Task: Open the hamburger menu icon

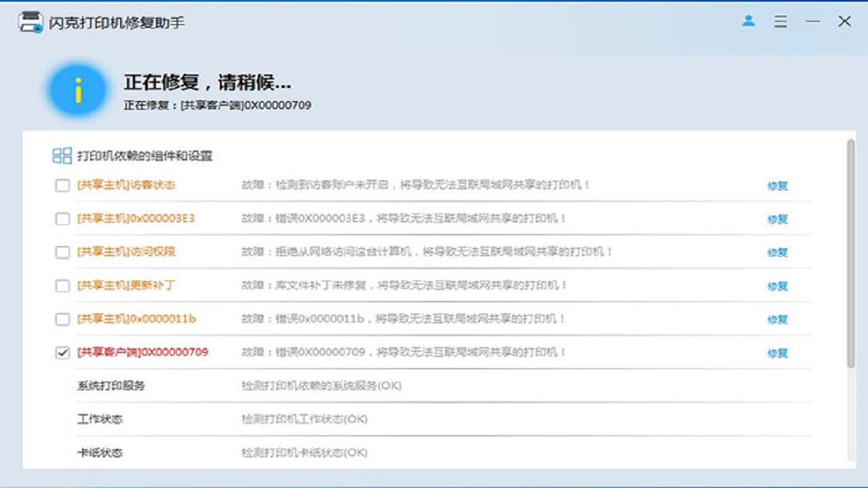Action: point(781,22)
